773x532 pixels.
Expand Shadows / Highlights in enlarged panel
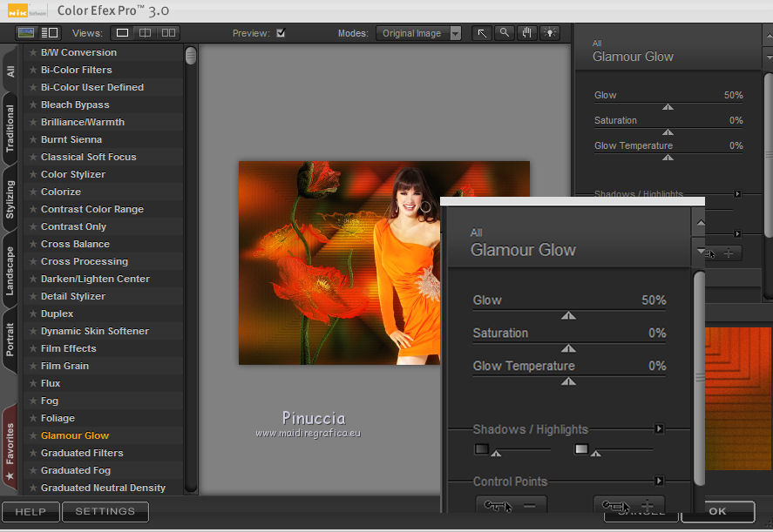[x=660, y=429]
